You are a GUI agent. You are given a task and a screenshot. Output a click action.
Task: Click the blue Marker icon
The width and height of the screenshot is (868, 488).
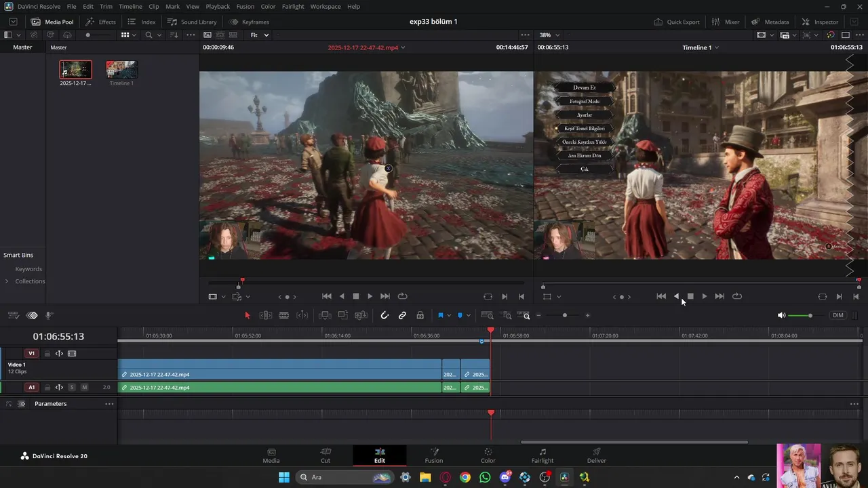coord(460,315)
